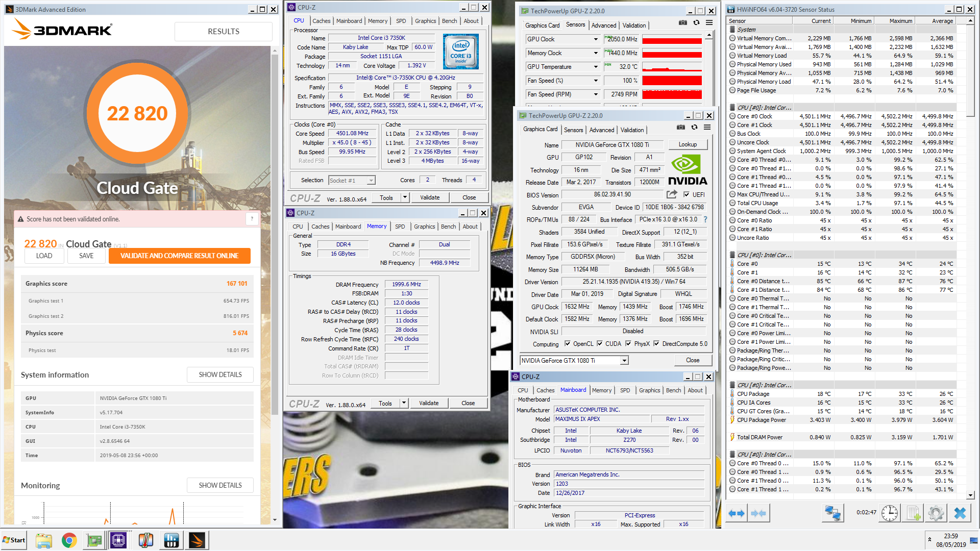Click Validate and Compare Result Online
Viewport: 980px width, 551px height.
(179, 256)
